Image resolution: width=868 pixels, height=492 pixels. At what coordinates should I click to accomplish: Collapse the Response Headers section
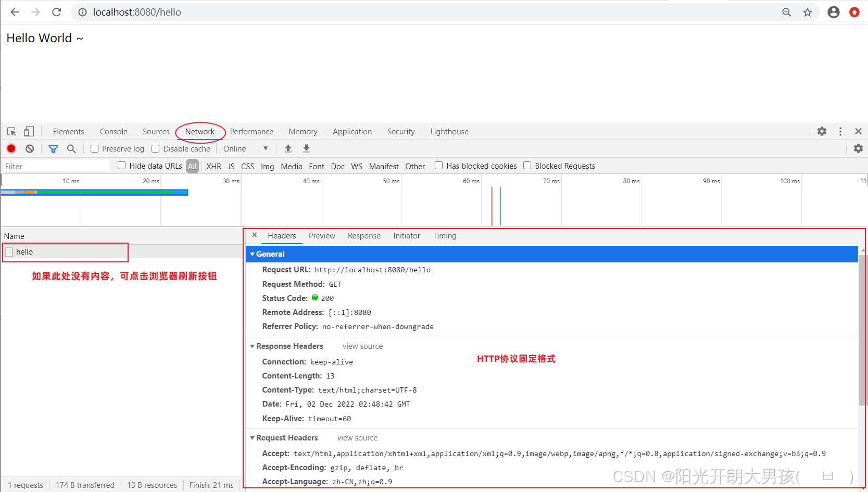tap(253, 346)
